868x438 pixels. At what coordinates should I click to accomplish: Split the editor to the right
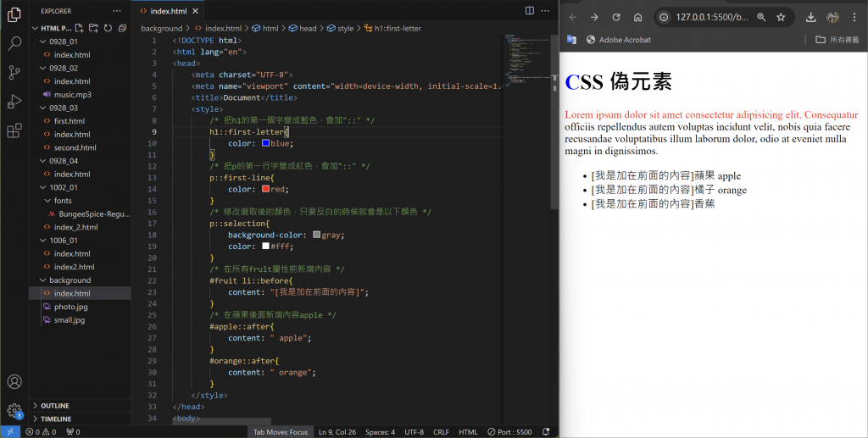(530, 10)
